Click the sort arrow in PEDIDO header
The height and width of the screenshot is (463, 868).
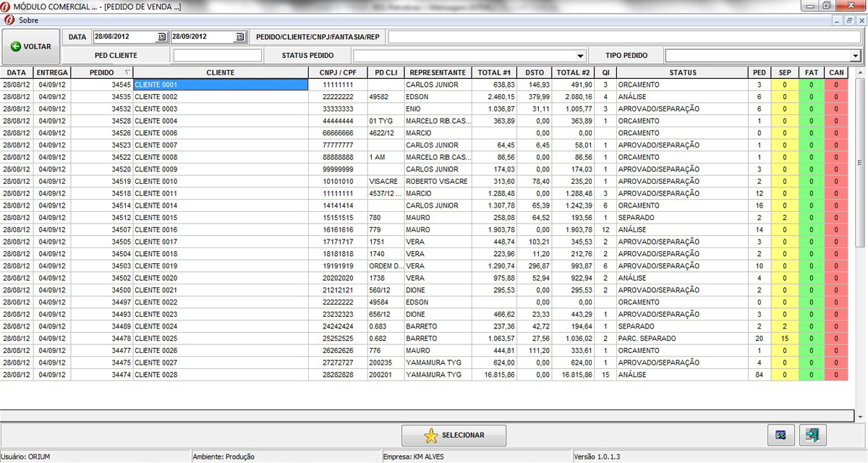pyautogui.click(x=127, y=72)
